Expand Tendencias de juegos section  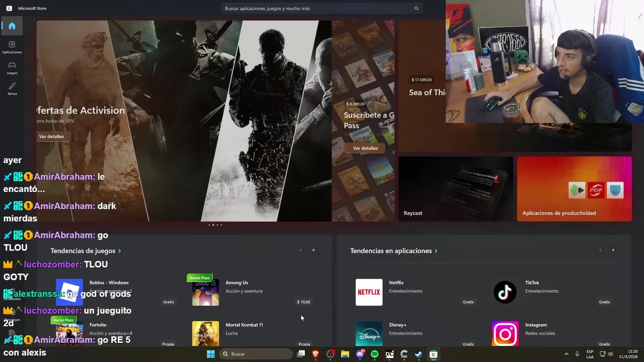click(x=86, y=251)
